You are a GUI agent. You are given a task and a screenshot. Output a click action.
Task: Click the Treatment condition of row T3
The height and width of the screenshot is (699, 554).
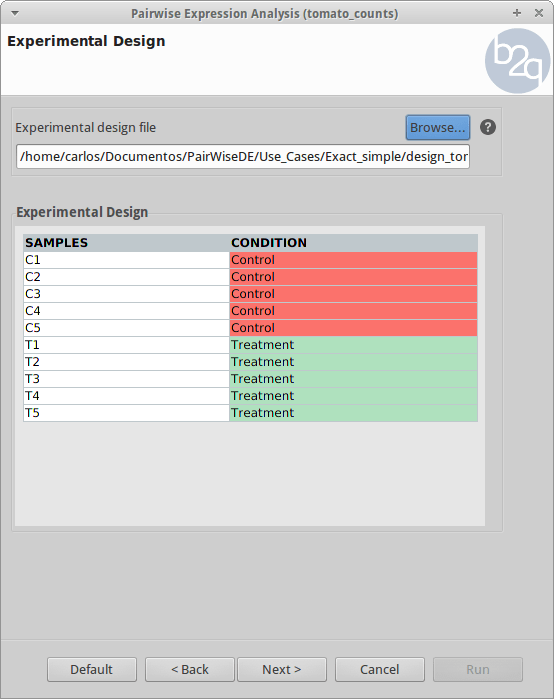pyautogui.click(x=353, y=379)
